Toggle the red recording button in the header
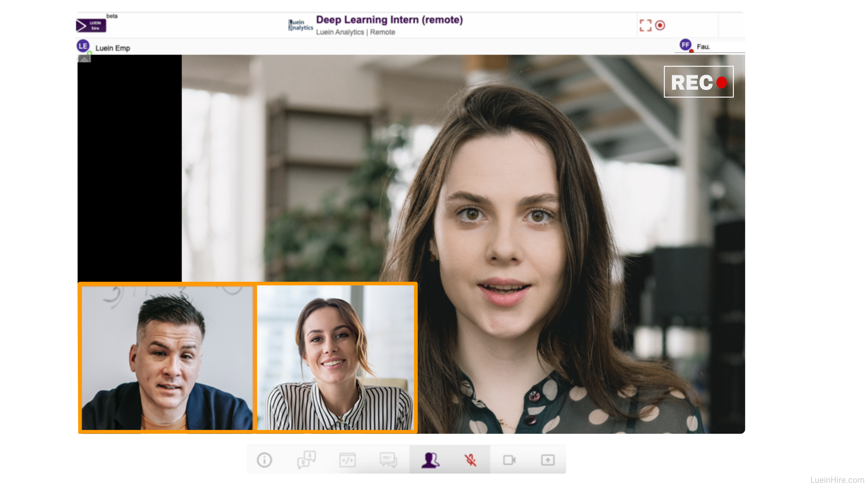The image size is (868, 488). click(660, 26)
